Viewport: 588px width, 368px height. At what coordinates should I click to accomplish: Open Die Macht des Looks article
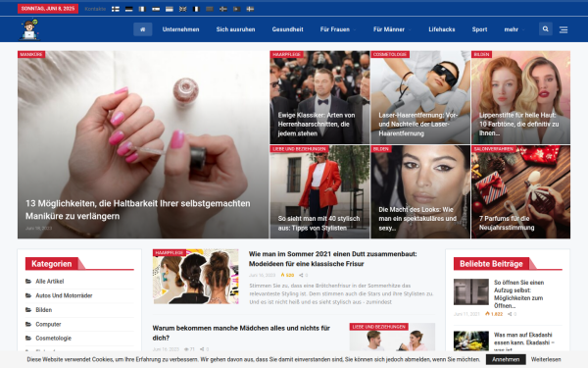pyautogui.click(x=417, y=219)
